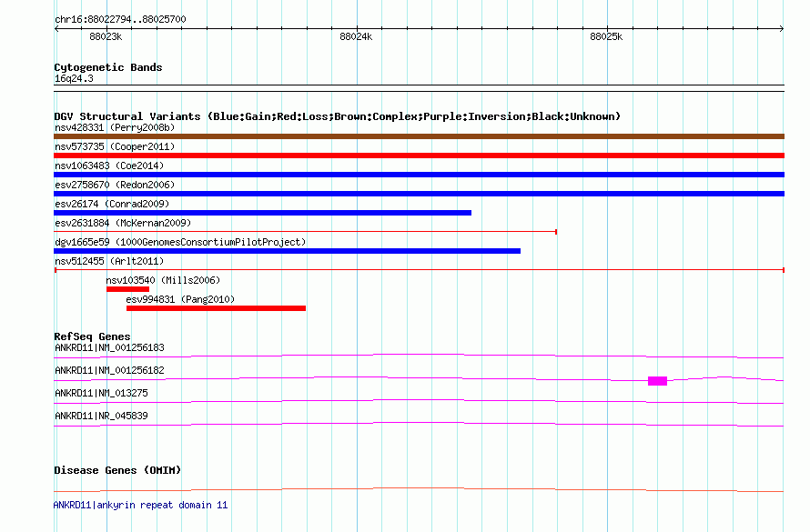Screen dimensions: 810x532
Task: Select the blue nsv1063483 gain bar
Action: (419, 175)
